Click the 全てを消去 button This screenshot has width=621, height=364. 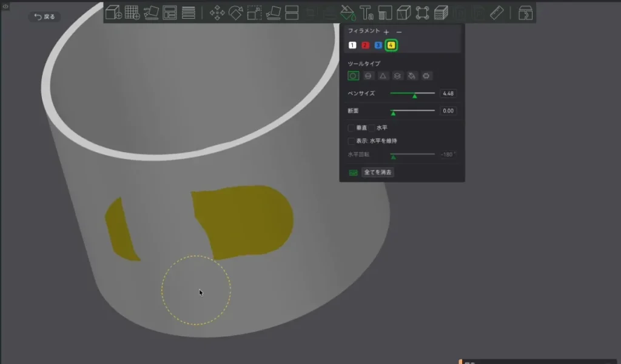coord(377,172)
